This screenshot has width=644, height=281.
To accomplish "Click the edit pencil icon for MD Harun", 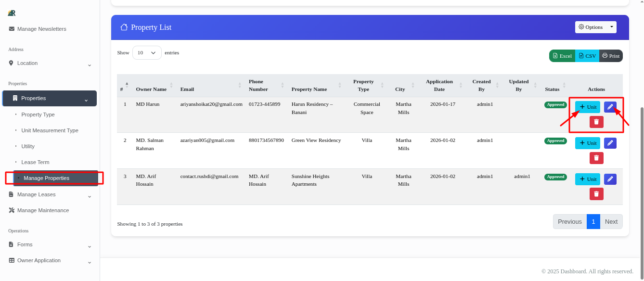I will (x=610, y=107).
